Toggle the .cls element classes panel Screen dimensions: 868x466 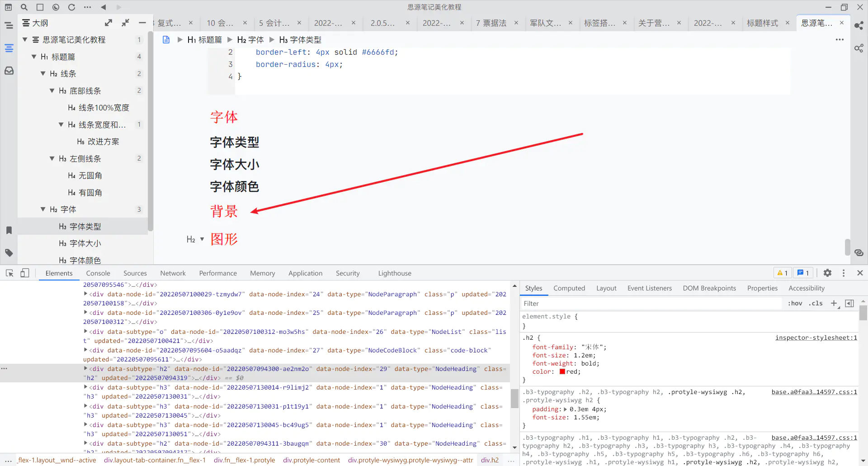816,303
